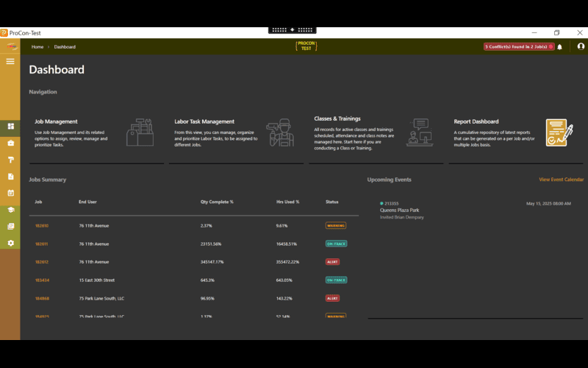Minimize the ProCon-Test window

point(534,32)
